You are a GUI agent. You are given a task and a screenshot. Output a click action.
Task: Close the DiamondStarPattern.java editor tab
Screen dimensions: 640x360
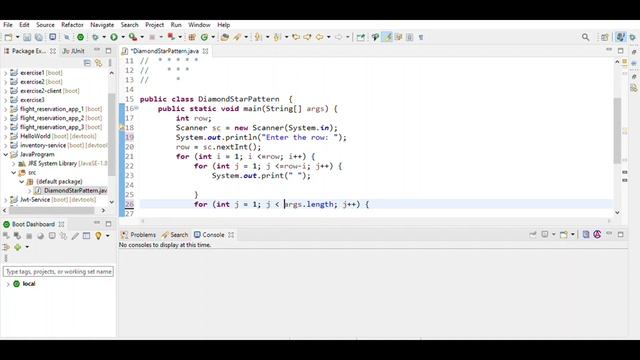206,51
